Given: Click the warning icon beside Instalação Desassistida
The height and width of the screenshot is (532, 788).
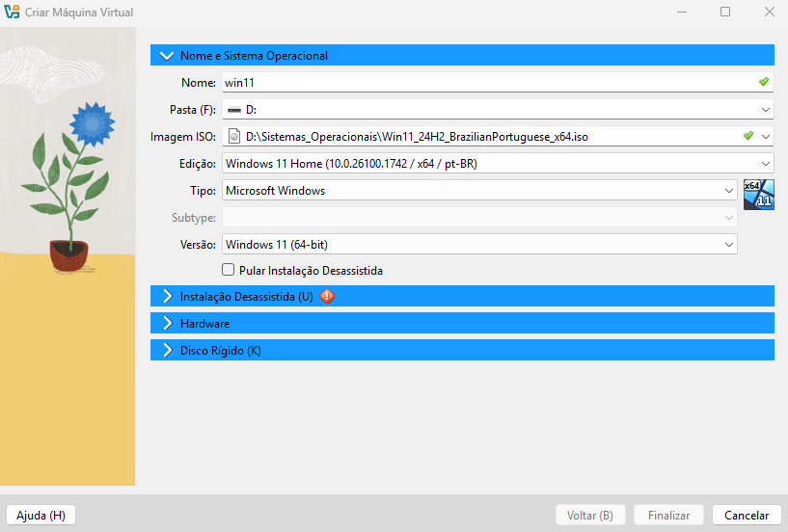Looking at the screenshot, I should pyautogui.click(x=327, y=297).
